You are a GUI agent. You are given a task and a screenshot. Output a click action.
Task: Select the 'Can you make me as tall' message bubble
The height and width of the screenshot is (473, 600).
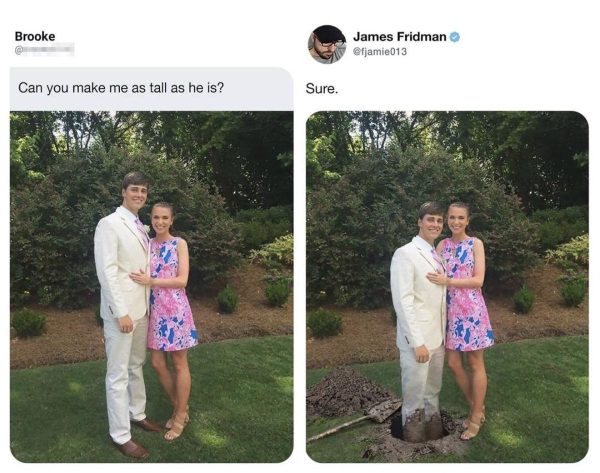152,89
